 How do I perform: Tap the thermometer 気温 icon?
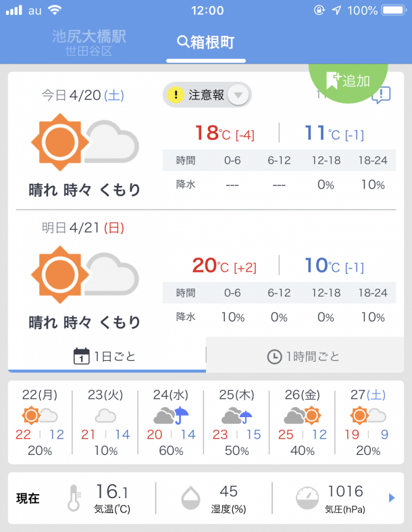(x=74, y=498)
